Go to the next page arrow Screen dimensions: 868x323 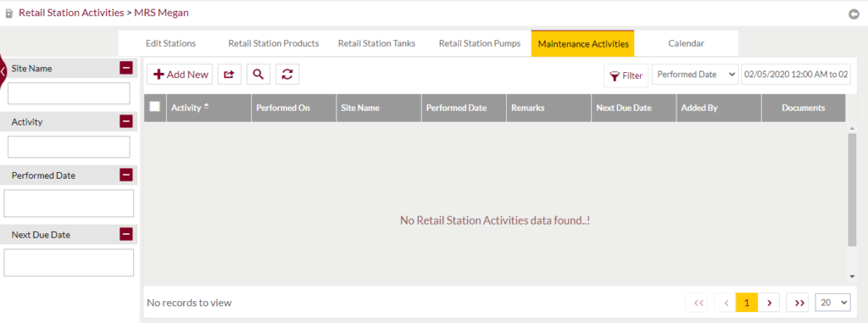click(769, 303)
